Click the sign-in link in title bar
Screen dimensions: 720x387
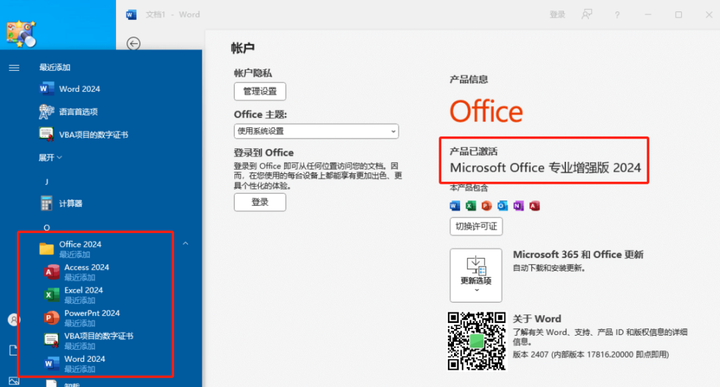(x=557, y=15)
